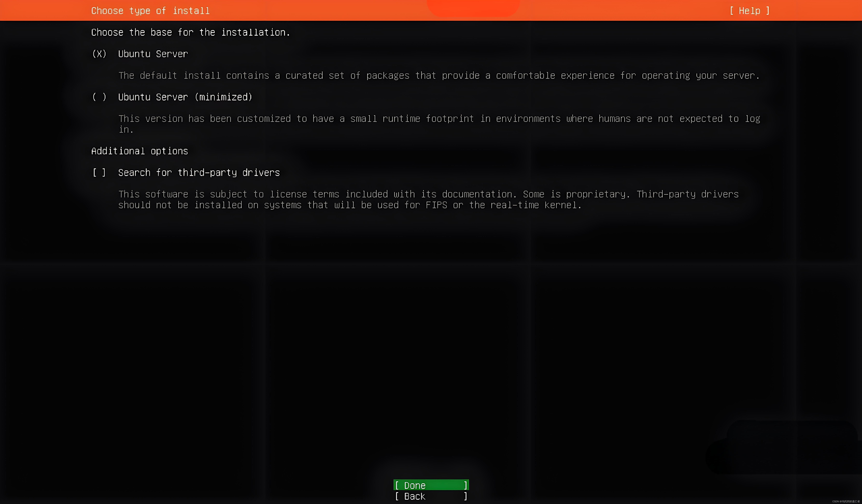The height and width of the screenshot is (504, 862).
Task: Enable Search for third-party drivers checkbox
Action: coord(99,173)
